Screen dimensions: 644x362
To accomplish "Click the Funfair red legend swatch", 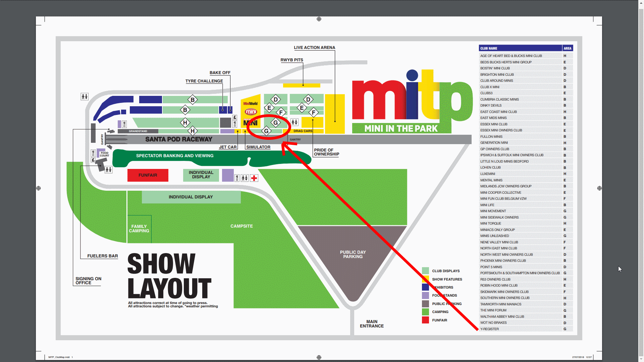I will point(425,320).
